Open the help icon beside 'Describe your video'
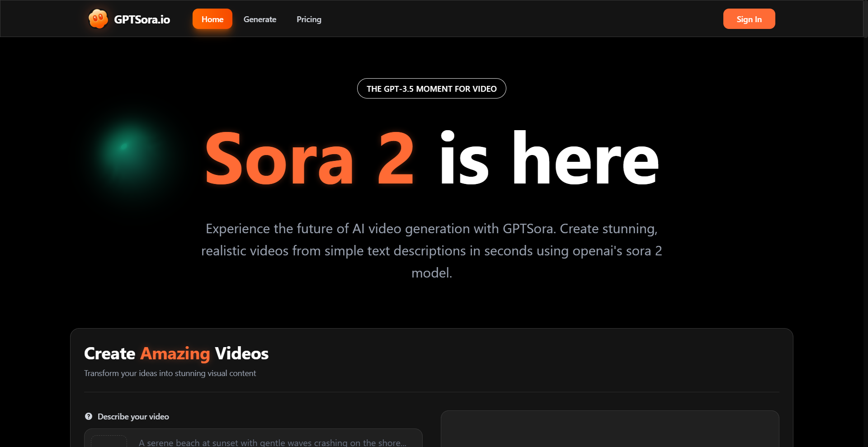Image resolution: width=868 pixels, height=447 pixels. 89,416
